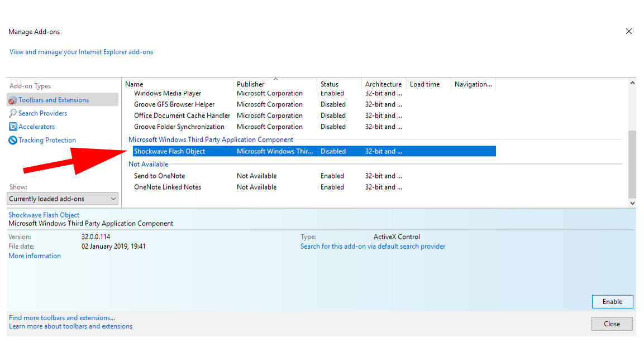
Task: Click View and manage your Internet Explorer add-ons
Action: 82,52
